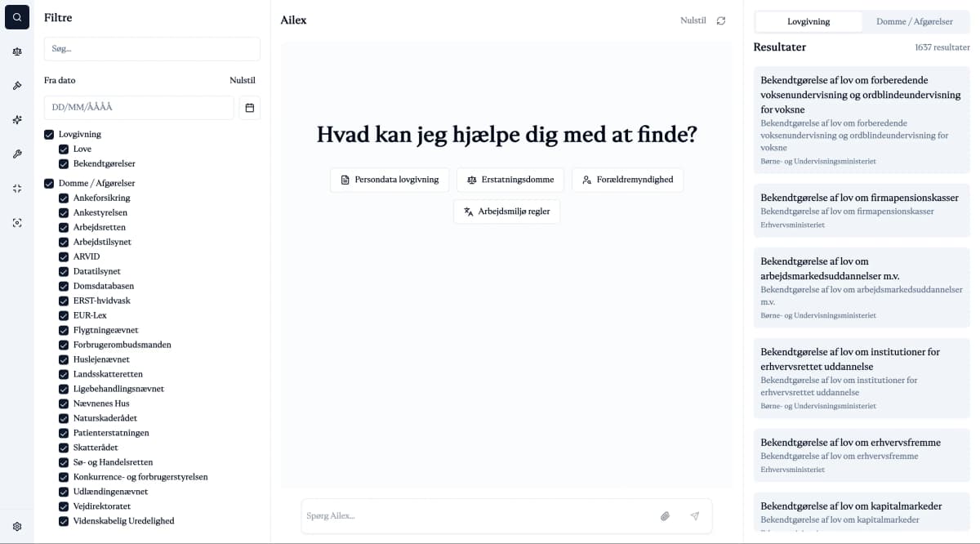980x544 pixels.
Task: Open the scales of justice sidebar icon
Action: click(x=17, y=51)
